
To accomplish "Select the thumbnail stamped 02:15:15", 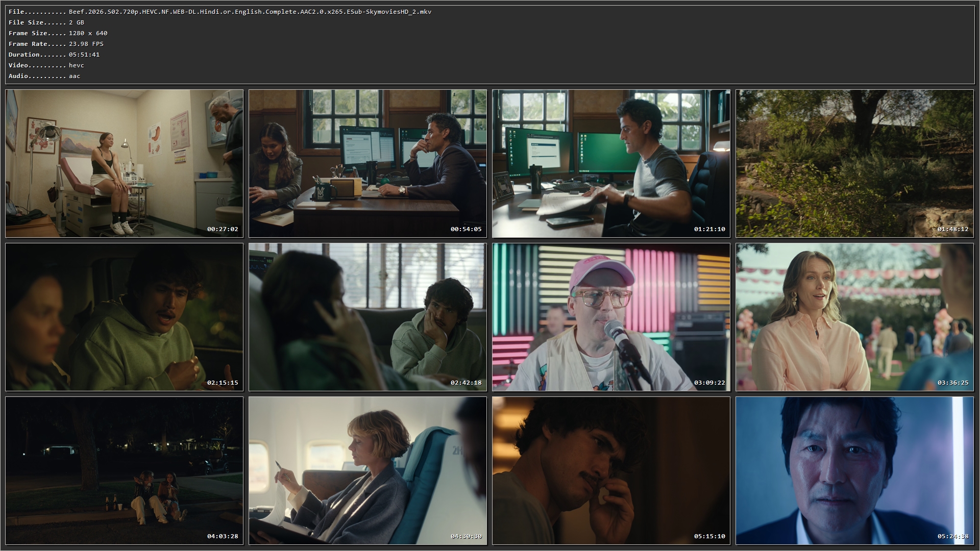I will tap(124, 317).
